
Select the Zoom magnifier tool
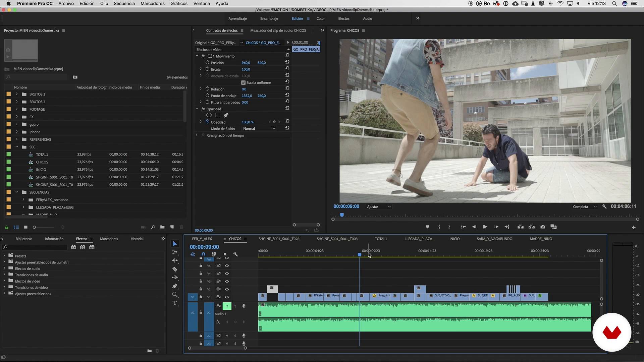point(175,295)
